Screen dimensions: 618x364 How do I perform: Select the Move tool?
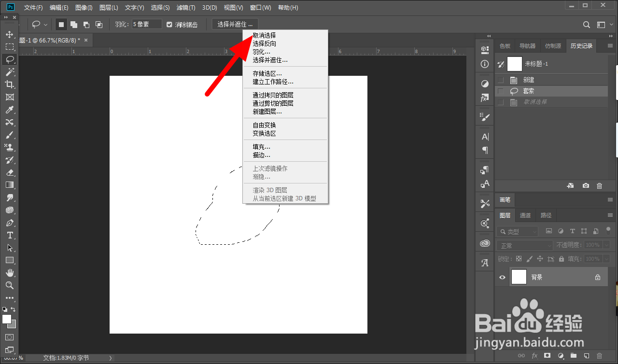10,34
